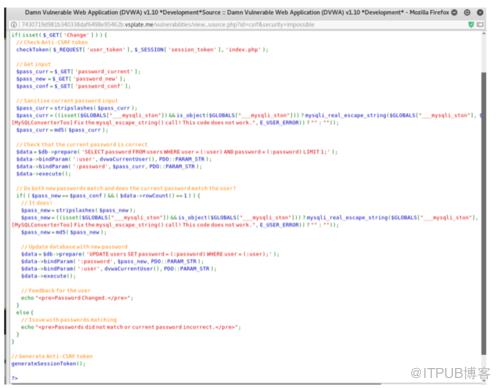Click the "// Check Anti-CSRF token" comment
This screenshot has width=500, height=388.
[x=52, y=42]
